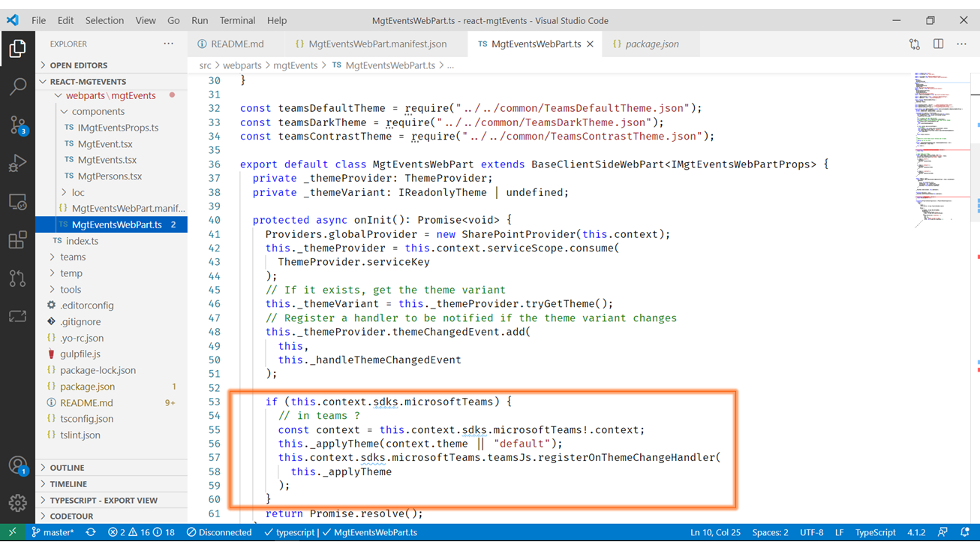Image resolution: width=980 pixels, height=551 pixels.
Task: Open the Search view in activity bar
Action: [17, 86]
